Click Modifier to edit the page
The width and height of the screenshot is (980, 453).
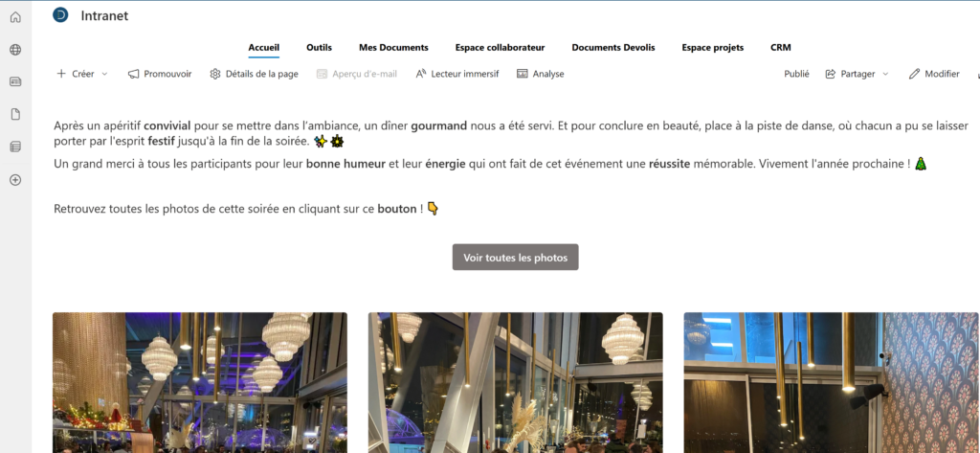pos(934,74)
